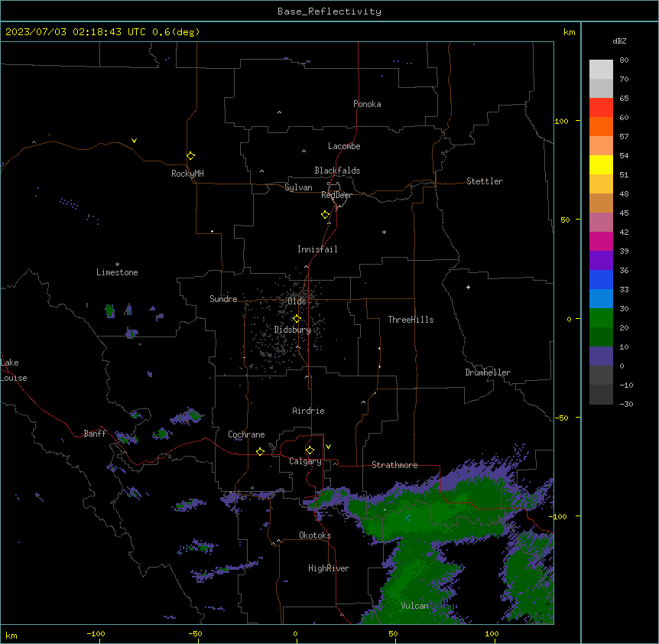Click the Cochrane label
The width and height of the screenshot is (659, 644).
[246, 434]
